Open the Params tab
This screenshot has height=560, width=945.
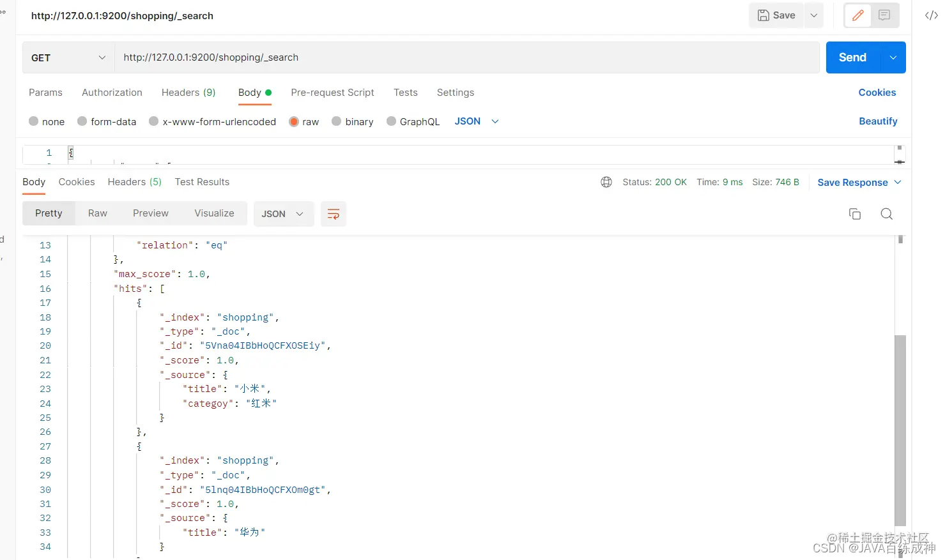tap(45, 93)
